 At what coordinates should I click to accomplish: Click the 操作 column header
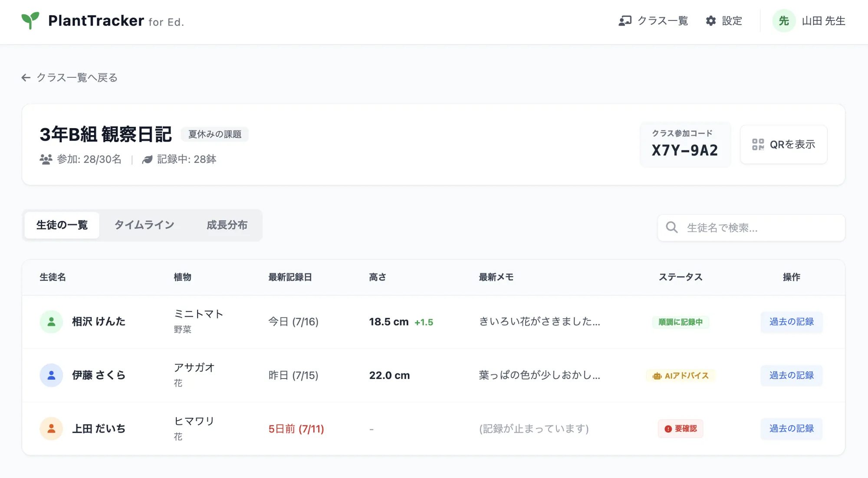pyautogui.click(x=791, y=277)
